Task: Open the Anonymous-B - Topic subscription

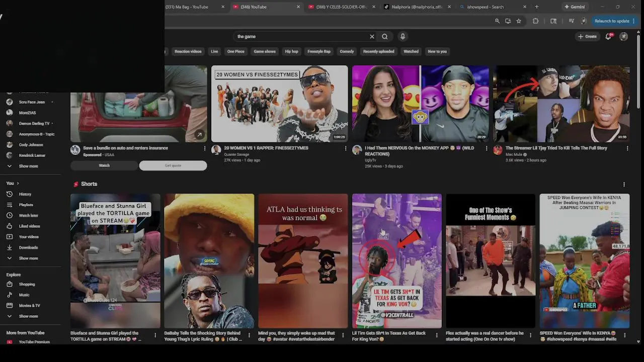Action: [36, 134]
